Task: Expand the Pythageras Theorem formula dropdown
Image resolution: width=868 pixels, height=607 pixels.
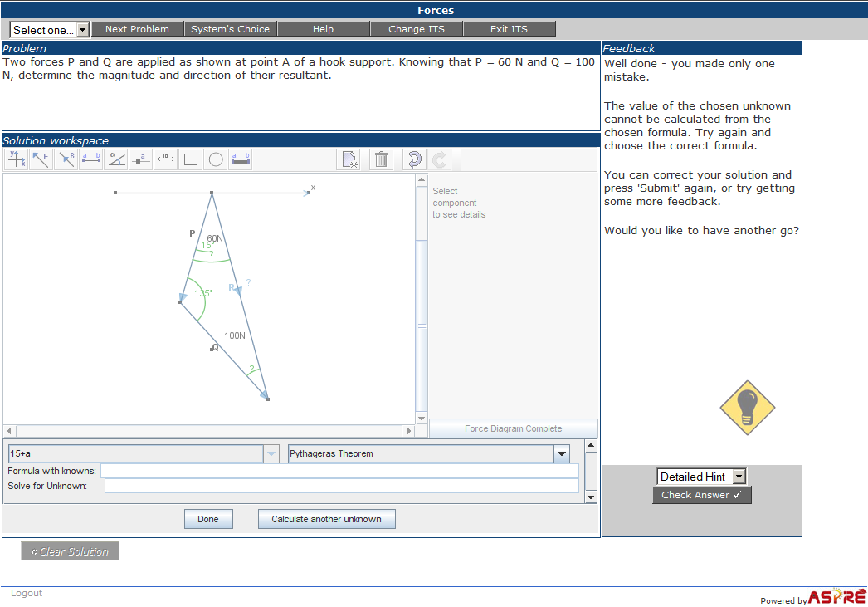Action: 562,453
